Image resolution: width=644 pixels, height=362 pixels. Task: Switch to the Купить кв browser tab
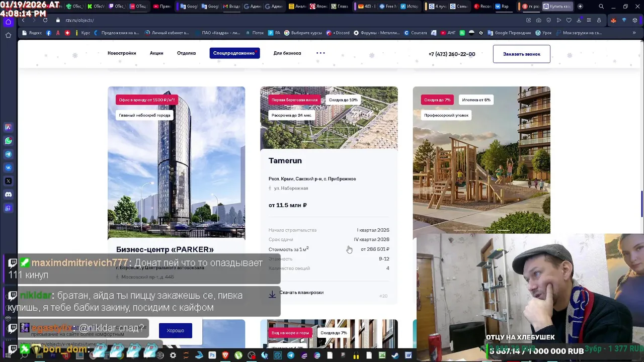point(557,7)
